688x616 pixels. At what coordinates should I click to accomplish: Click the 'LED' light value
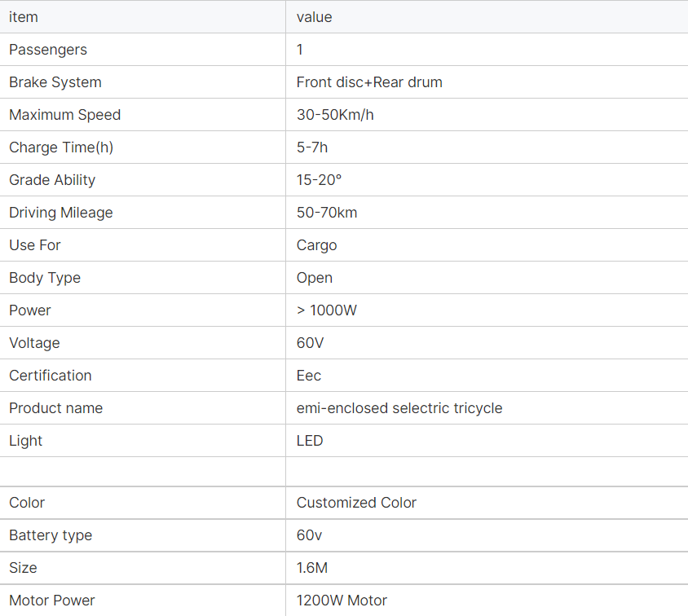pyautogui.click(x=310, y=441)
